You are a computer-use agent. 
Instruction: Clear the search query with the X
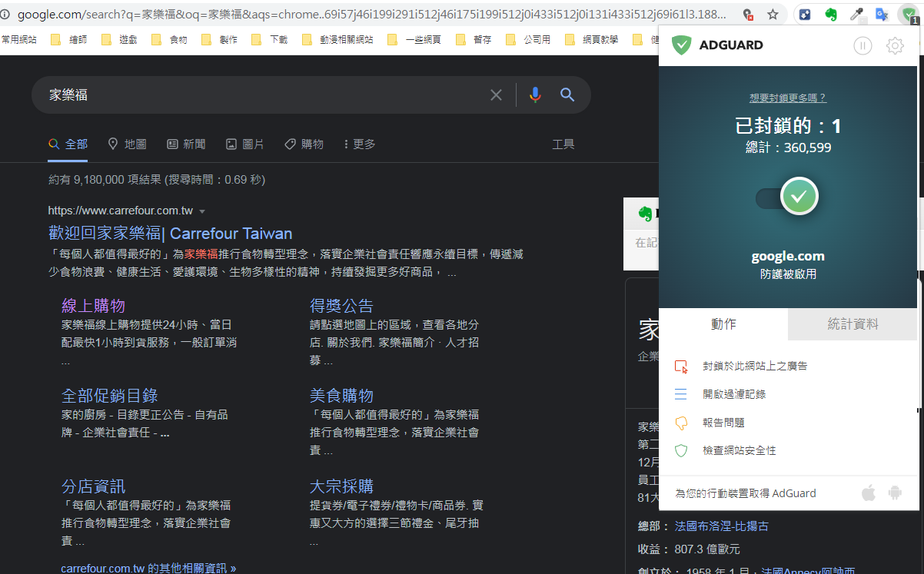496,95
